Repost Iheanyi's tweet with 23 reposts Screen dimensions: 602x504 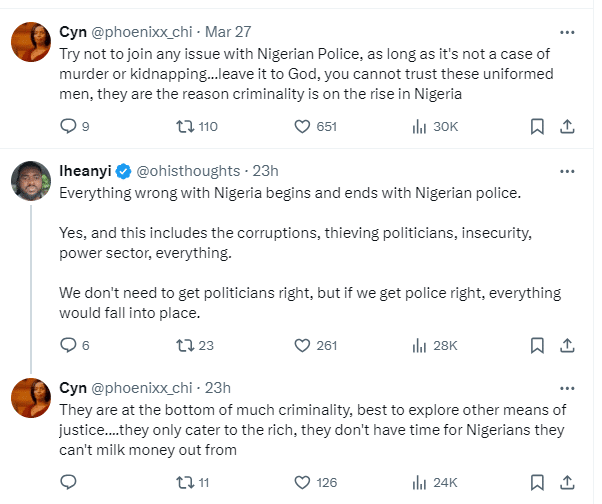185,345
